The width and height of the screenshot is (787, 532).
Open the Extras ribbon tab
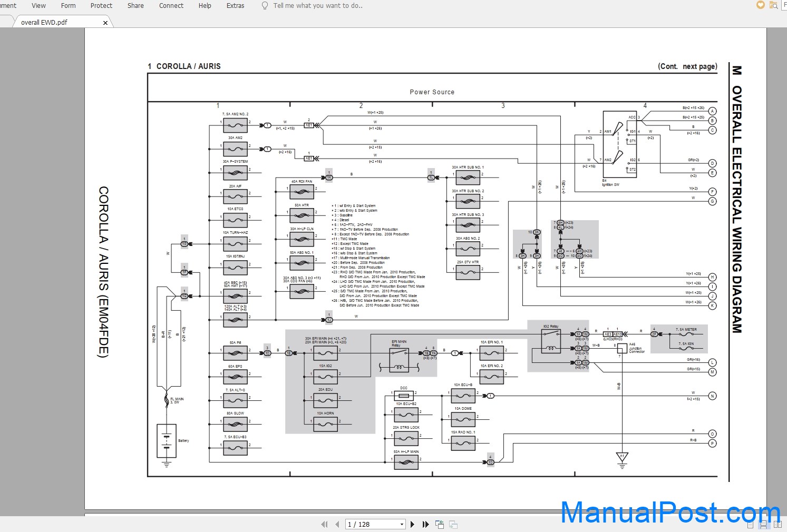(x=235, y=6)
